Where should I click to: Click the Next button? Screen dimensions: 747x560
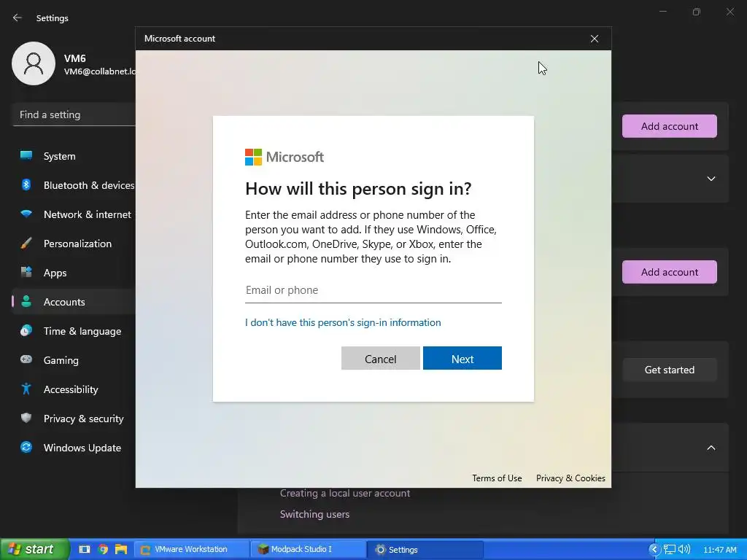[462, 359]
